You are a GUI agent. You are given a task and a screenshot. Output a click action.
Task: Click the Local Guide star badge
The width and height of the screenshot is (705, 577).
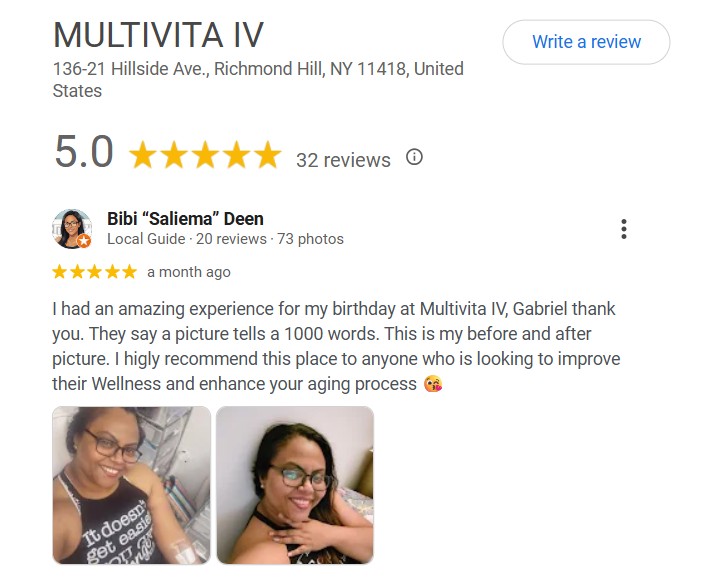pyautogui.click(x=84, y=241)
